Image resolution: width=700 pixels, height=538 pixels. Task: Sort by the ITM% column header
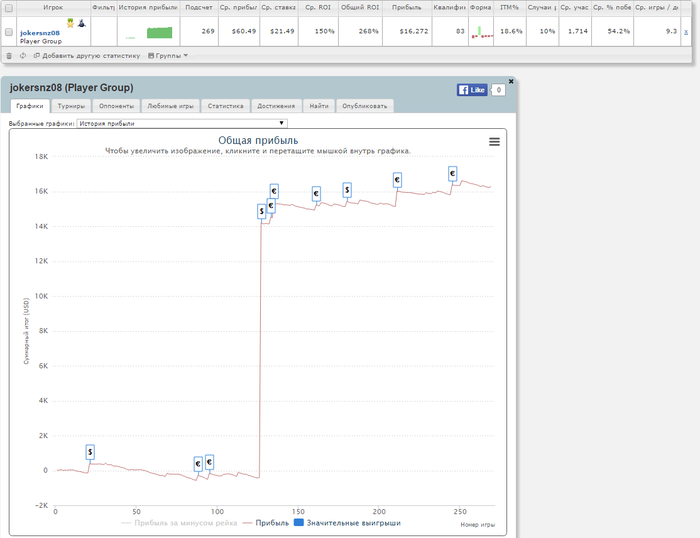510,8
